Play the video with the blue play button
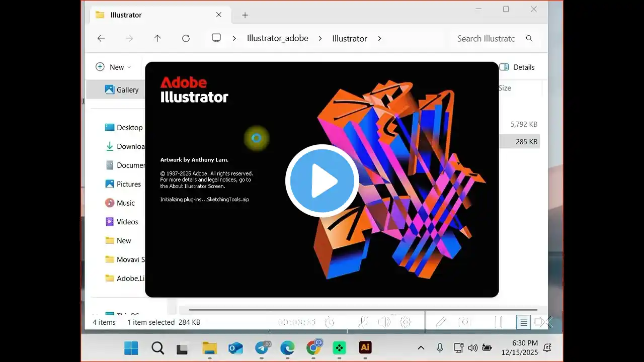 [322, 181]
